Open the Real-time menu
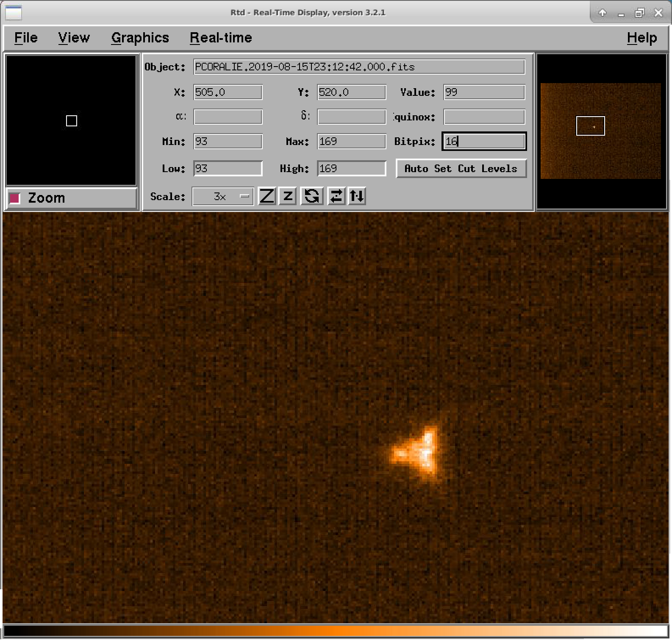 221,38
